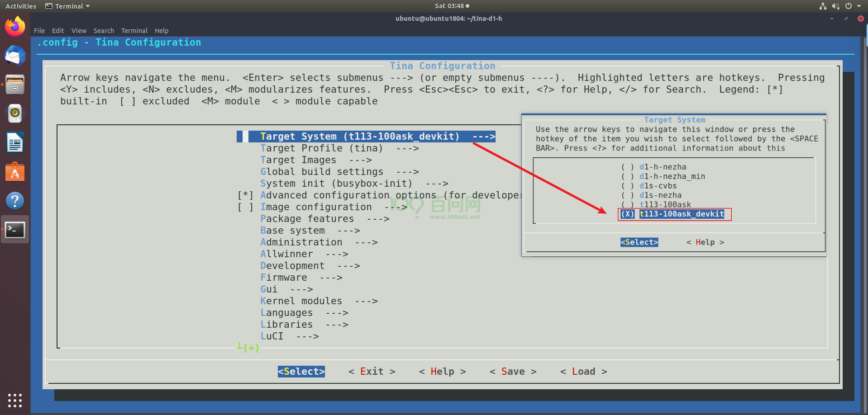Open Ubuntu Software store icon
The width and height of the screenshot is (868, 415).
pos(15,172)
